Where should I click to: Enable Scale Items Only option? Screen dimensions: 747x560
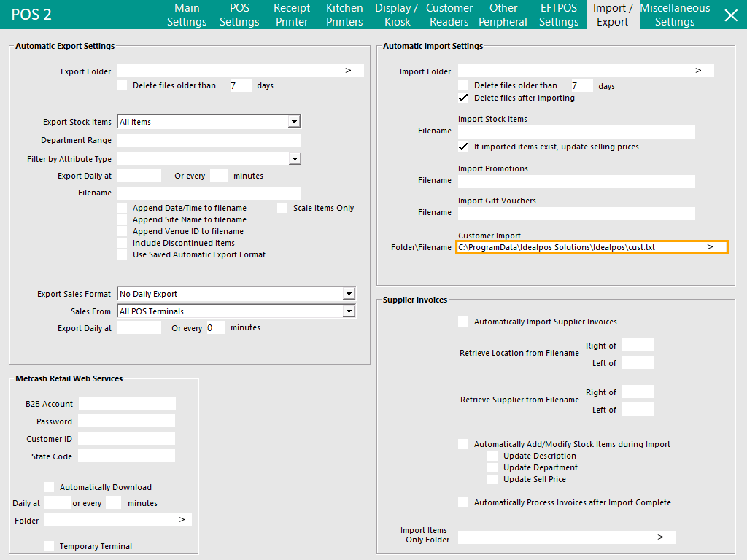282,208
